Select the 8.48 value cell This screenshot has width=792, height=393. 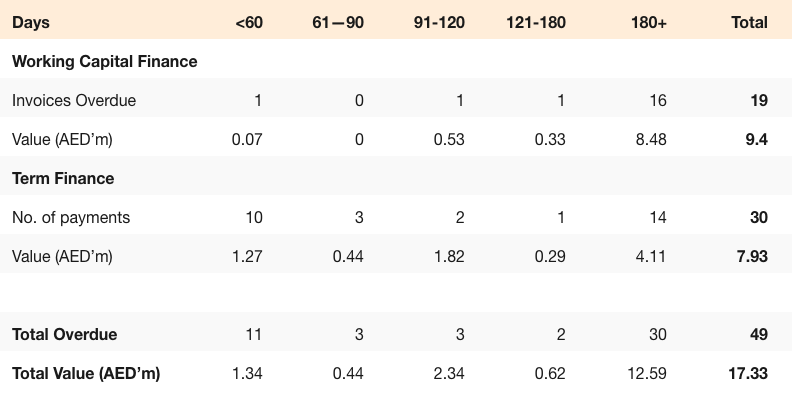point(651,139)
